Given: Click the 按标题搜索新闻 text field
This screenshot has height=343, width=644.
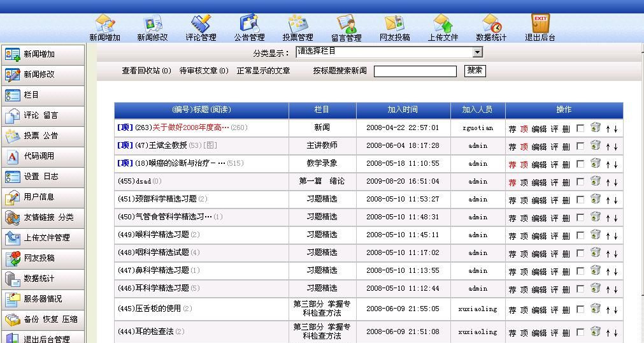Looking at the screenshot, I should click(x=415, y=71).
